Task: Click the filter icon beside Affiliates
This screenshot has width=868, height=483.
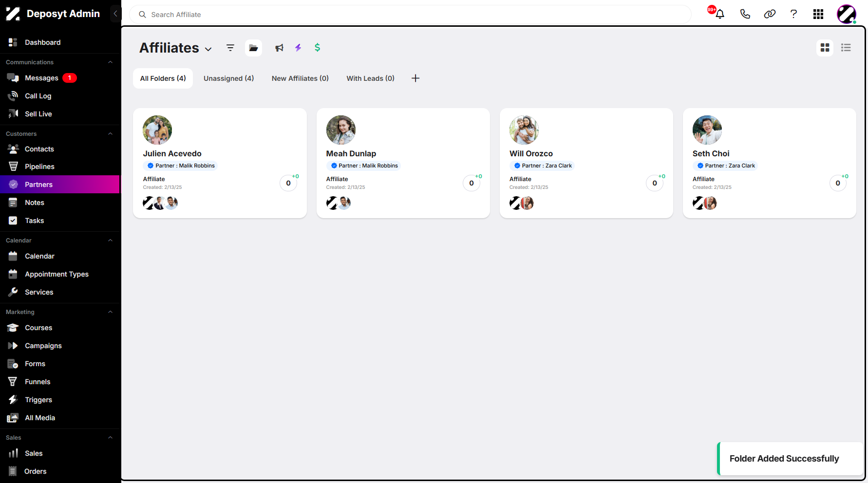Action: point(230,48)
